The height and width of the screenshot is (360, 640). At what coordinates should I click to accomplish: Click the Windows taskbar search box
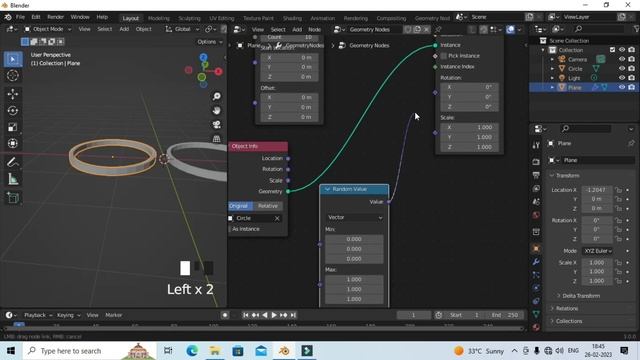(x=90, y=351)
